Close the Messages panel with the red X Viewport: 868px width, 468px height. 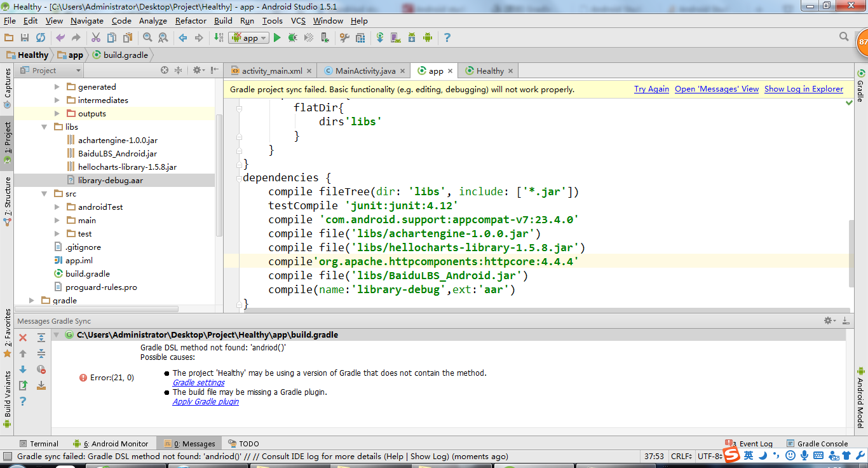23,338
